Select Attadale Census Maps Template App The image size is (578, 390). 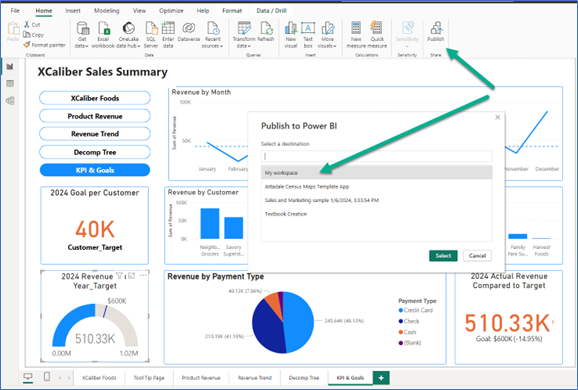click(x=377, y=187)
